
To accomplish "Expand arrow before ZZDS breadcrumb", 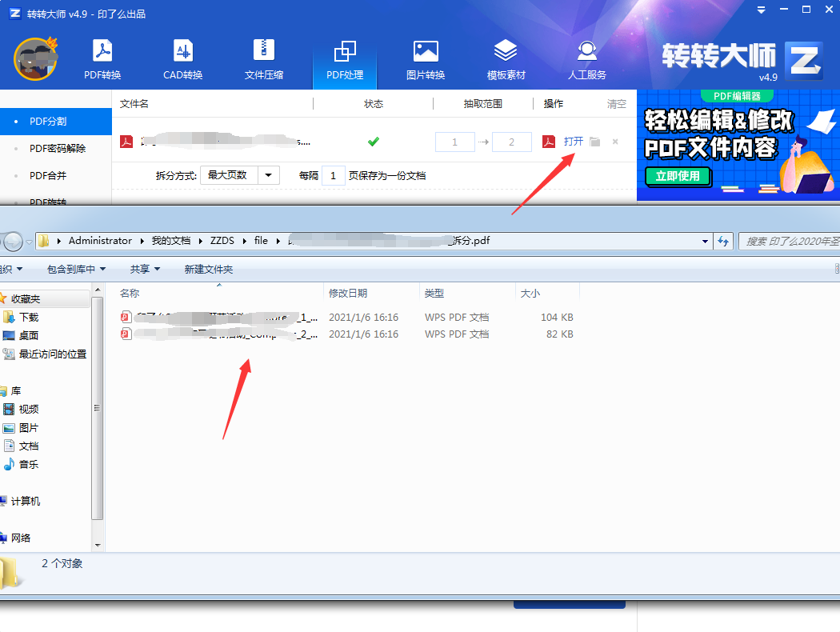I will coord(200,241).
